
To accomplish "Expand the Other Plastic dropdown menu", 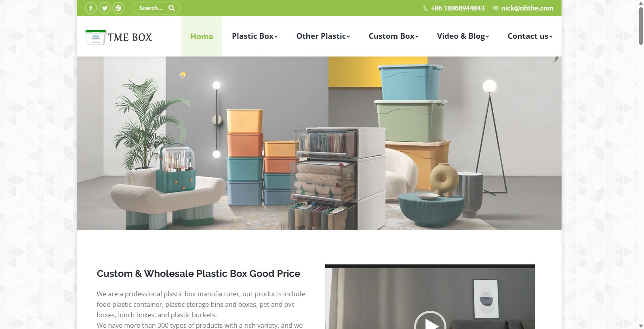I will pyautogui.click(x=323, y=36).
